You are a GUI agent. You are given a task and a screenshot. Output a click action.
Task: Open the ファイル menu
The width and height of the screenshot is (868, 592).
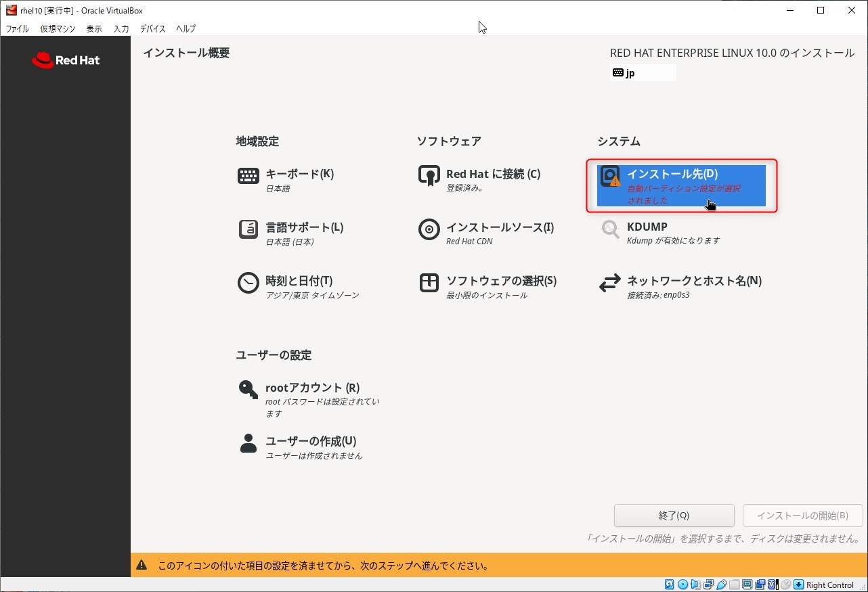[x=18, y=29]
